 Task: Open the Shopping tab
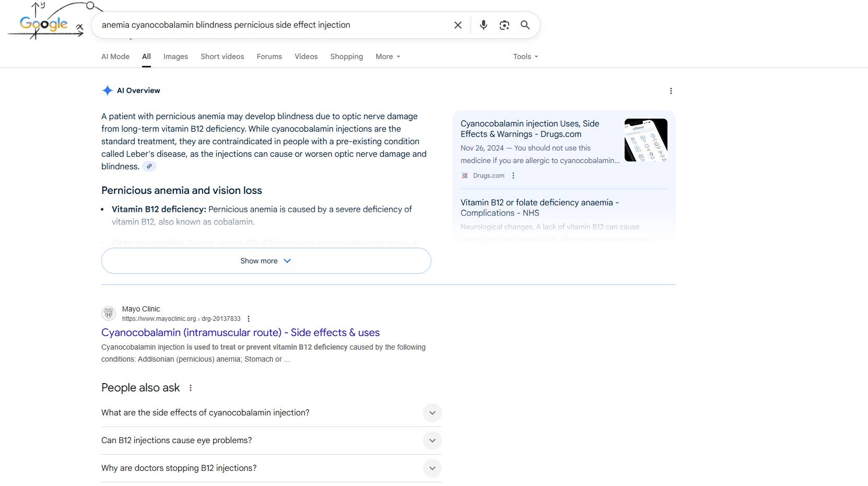347,56
